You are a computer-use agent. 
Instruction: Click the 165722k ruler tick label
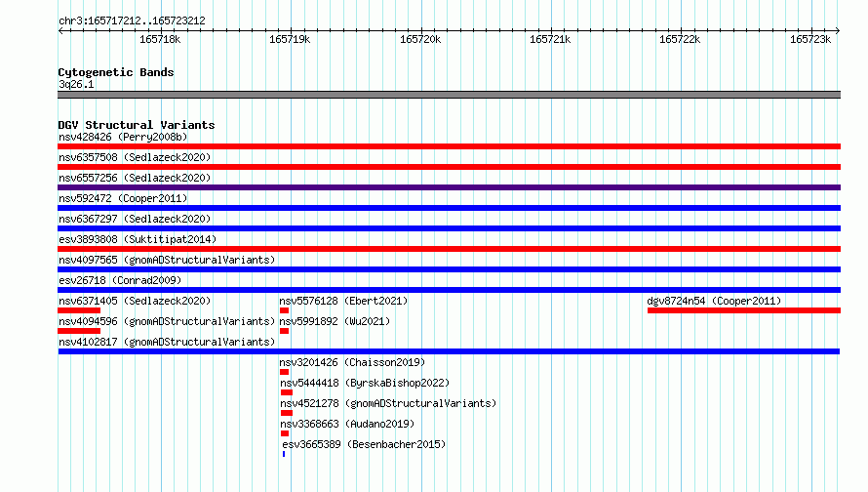[x=680, y=39]
